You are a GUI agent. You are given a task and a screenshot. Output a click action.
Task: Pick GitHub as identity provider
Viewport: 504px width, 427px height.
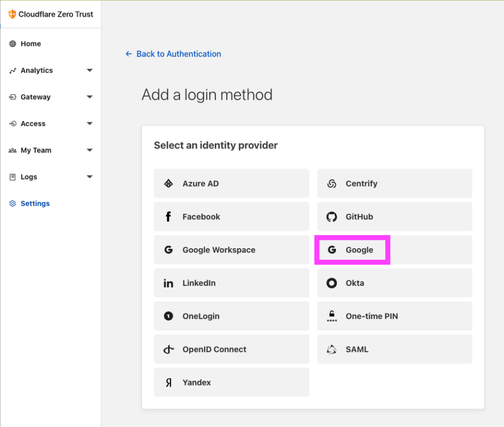click(x=395, y=217)
